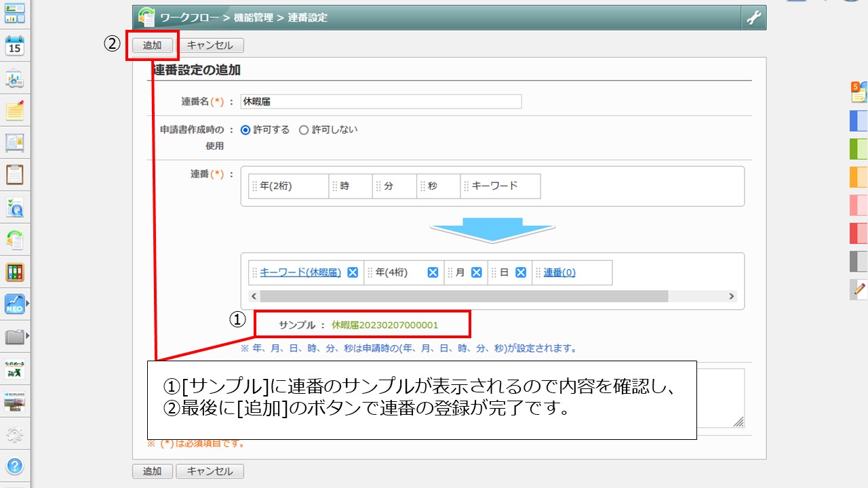This screenshot has width=868, height=488.
Task: Click the wrench icon in header bar
Action: tap(753, 18)
